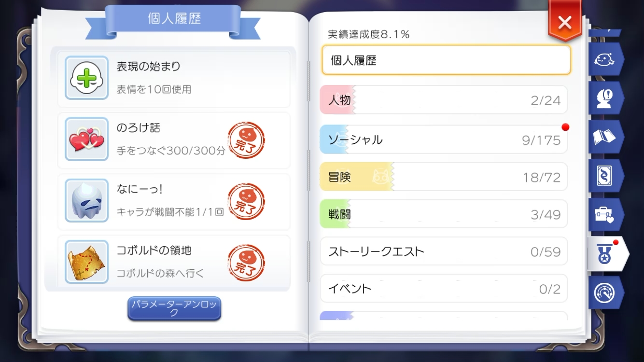The image size is (644, 362).
Task: Click the twin hearts achievement icon
Action: (x=86, y=139)
